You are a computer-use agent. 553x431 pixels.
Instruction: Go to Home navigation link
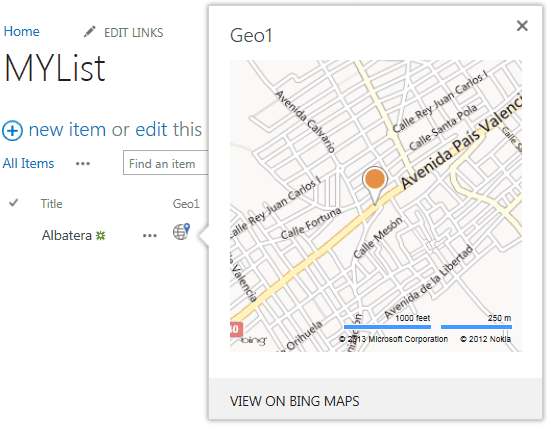click(x=22, y=31)
